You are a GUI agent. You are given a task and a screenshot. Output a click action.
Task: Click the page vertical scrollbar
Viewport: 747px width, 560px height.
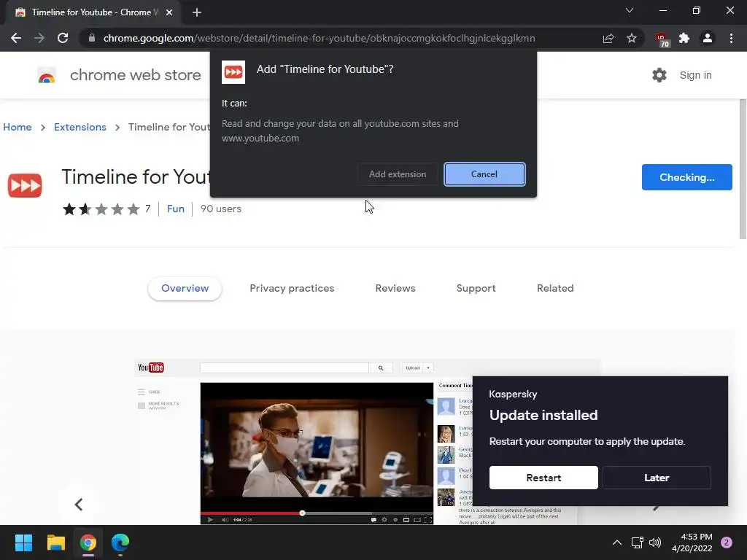743,169
